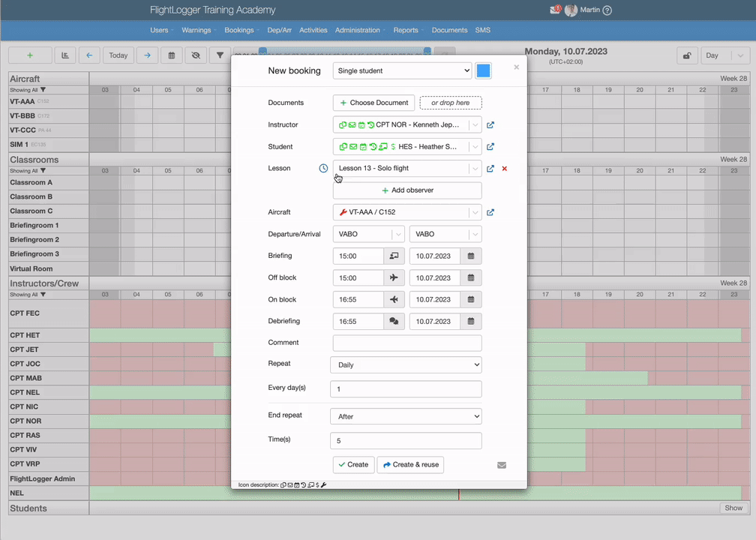The height and width of the screenshot is (540, 756).
Task: Open instructor details via the external link icon
Action: coord(490,124)
